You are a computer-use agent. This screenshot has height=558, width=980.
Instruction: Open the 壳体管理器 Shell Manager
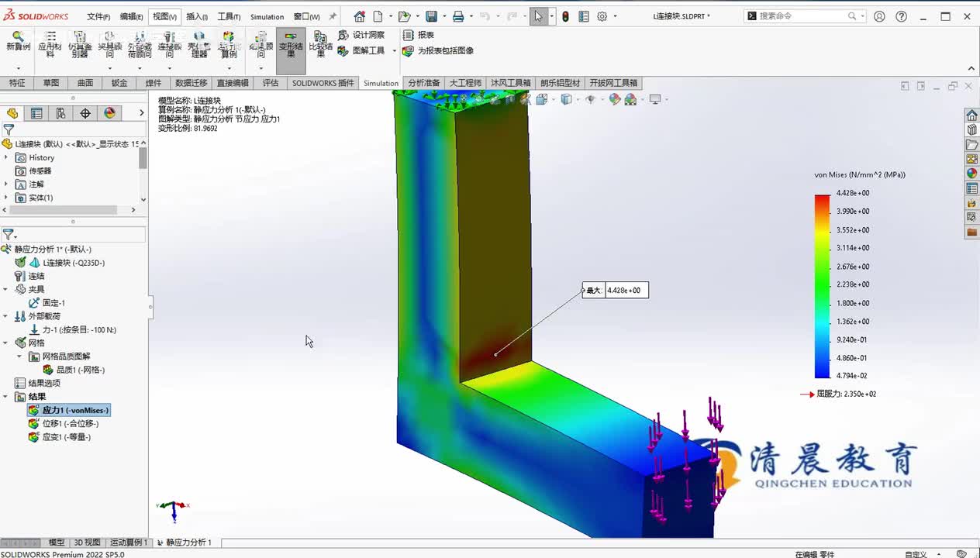(x=199, y=45)
